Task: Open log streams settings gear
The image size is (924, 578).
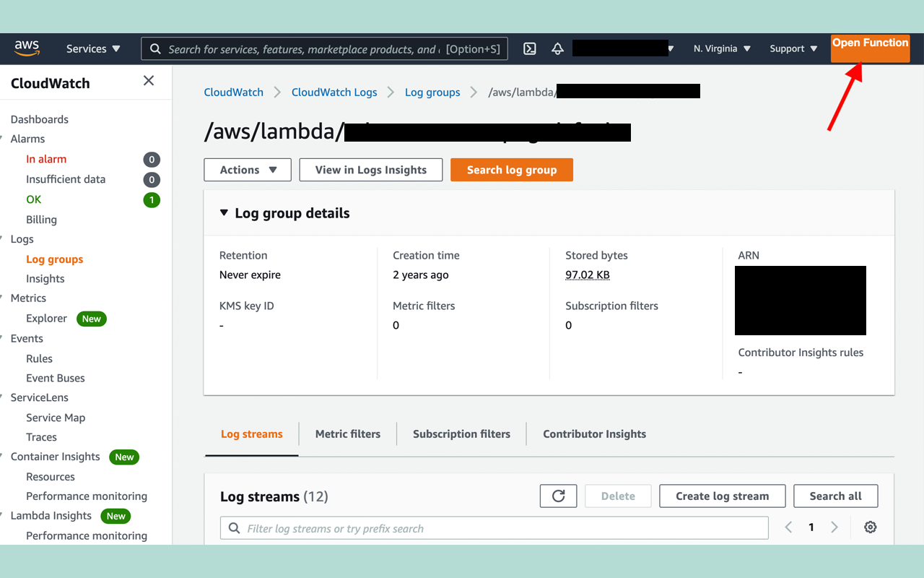Action: [871, 527]
